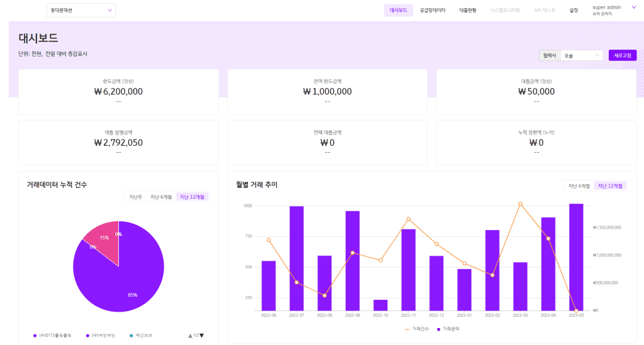Open the 동대문패션 company dropdown
The width and height of the screenshot is (644, 345).
click(x=80, y=10)
